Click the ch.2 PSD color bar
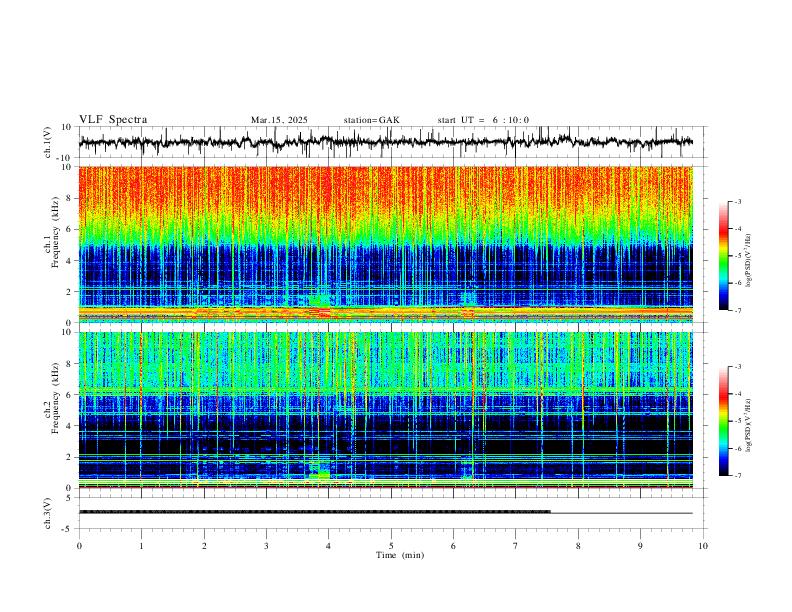Viewport: 792px width, 612px height. point(723,421)
